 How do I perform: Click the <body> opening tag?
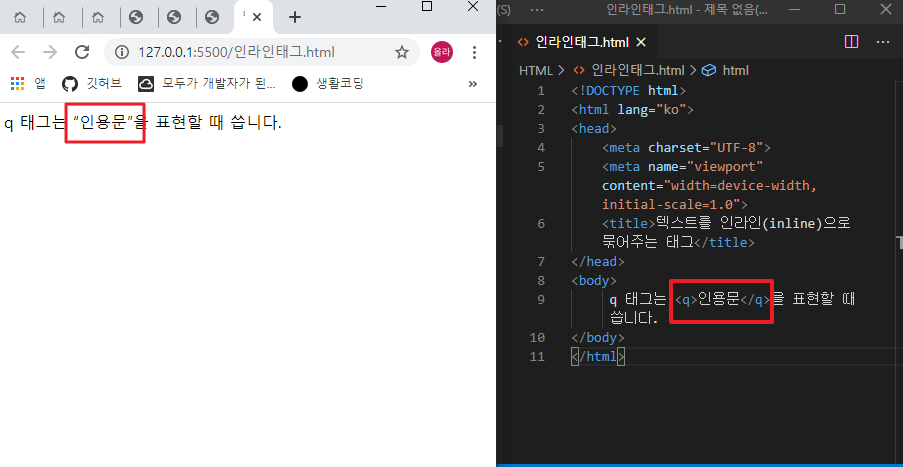[x=594, y=280]
